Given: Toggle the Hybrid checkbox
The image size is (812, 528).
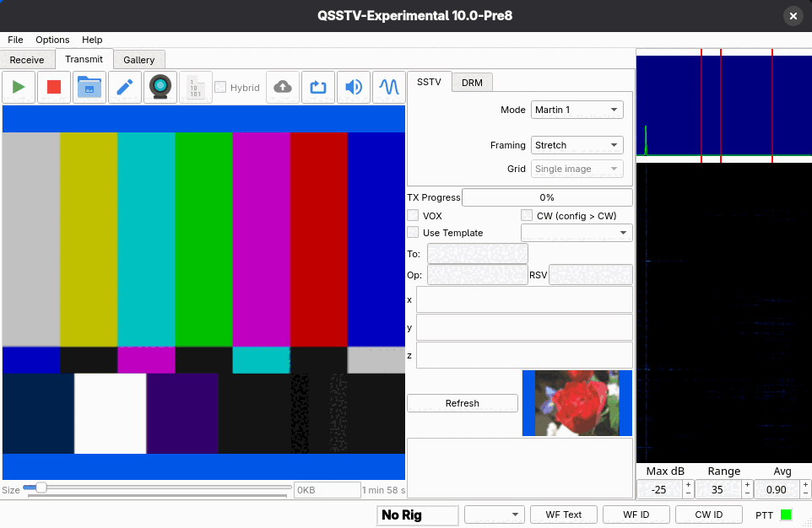Looking at the screenshot, I should 220,87.
